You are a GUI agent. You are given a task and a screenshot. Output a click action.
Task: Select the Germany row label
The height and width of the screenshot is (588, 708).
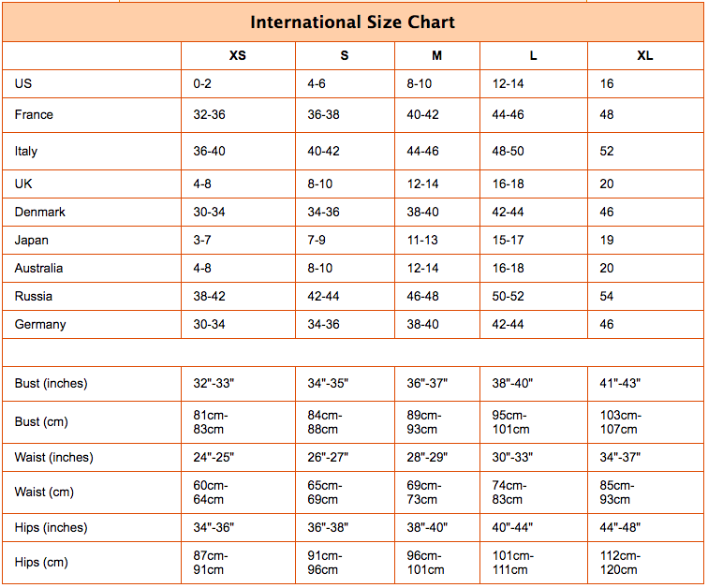(x=40, y=324)
